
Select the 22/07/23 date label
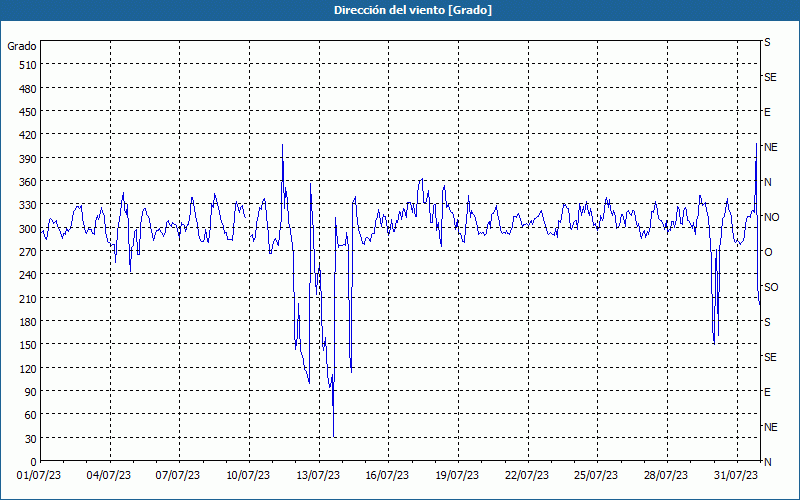point(527,476)
